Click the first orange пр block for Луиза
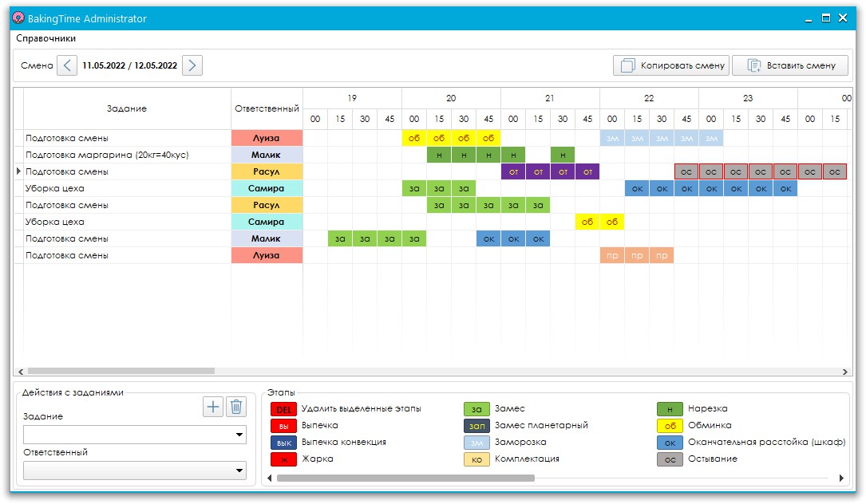Image resolution: width=866 pixels, height=504 pixels. [x=612, y=255]
